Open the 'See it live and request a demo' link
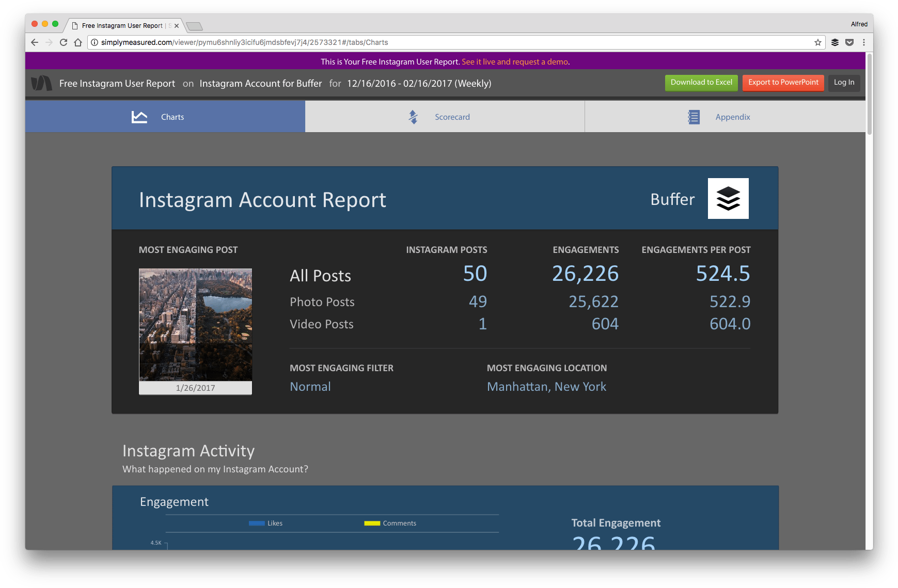 pyautogui.click(x=515, y=61)
